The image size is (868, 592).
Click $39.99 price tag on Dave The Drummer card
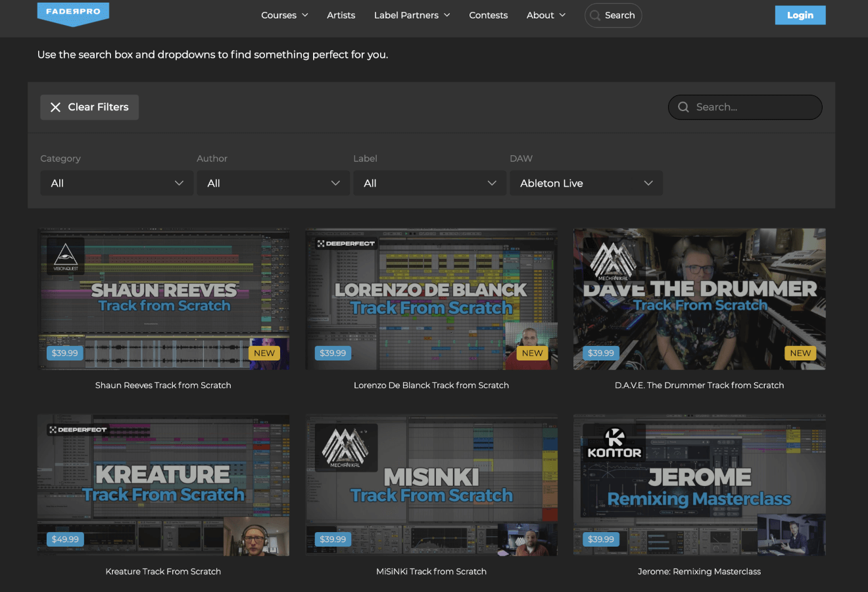click(x=601, y=353)
